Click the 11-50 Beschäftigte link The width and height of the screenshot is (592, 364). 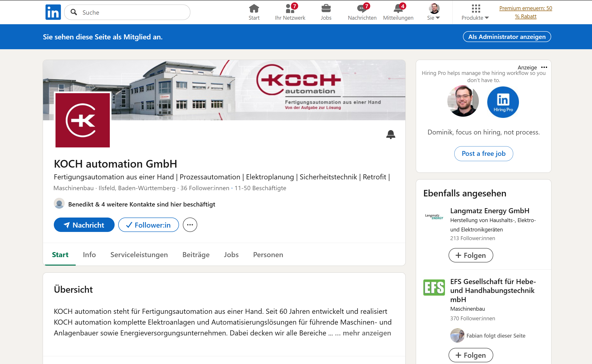click(260, 188)
